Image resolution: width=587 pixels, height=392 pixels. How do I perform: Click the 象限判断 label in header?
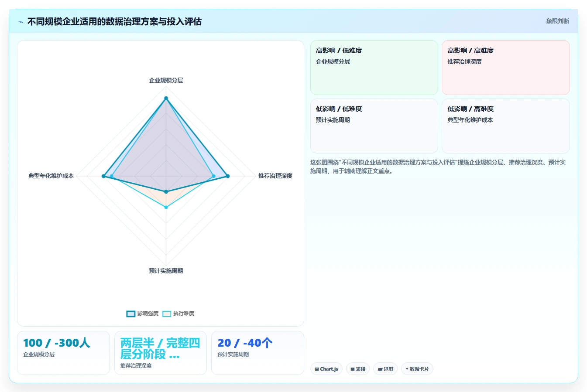pos(558,21)
